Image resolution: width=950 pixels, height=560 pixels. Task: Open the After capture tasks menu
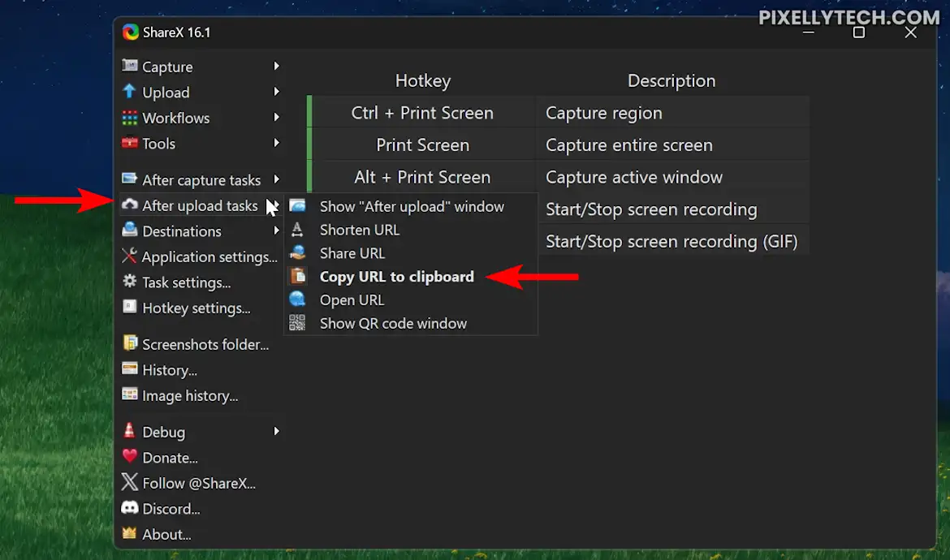[201, 180]
